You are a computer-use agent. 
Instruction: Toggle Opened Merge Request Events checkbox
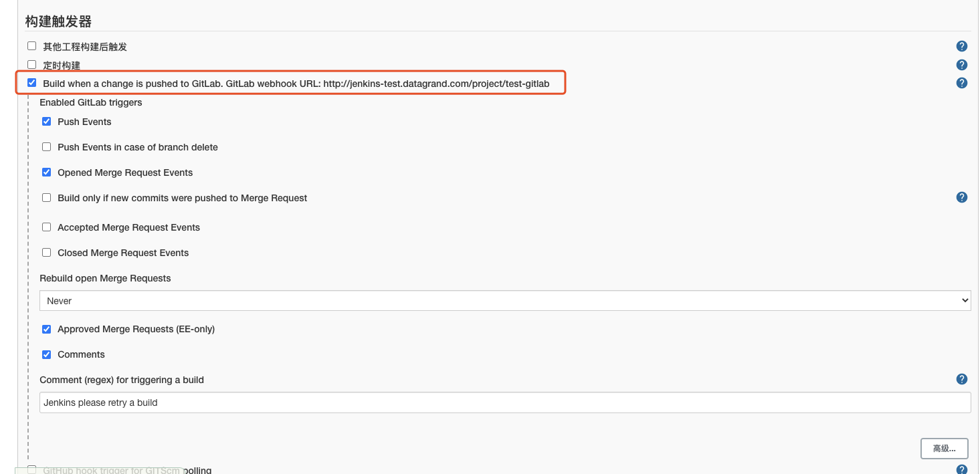pyautogui.click(x=46, y=172)
